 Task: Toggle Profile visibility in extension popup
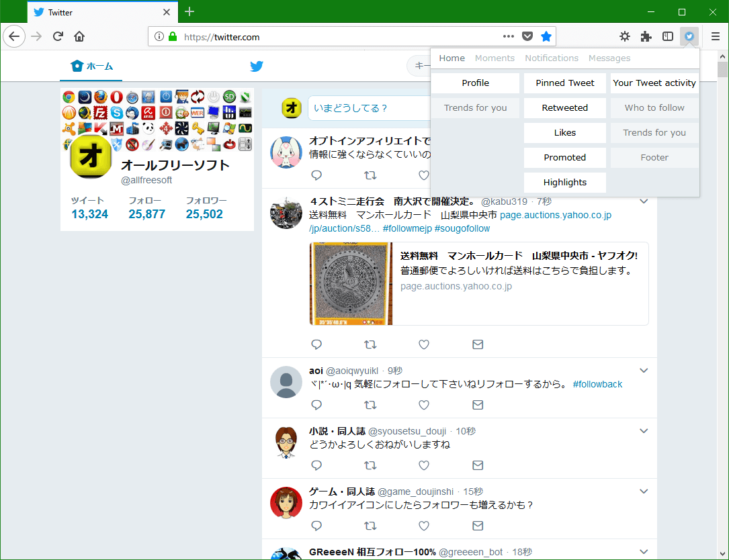click(475, 83)
